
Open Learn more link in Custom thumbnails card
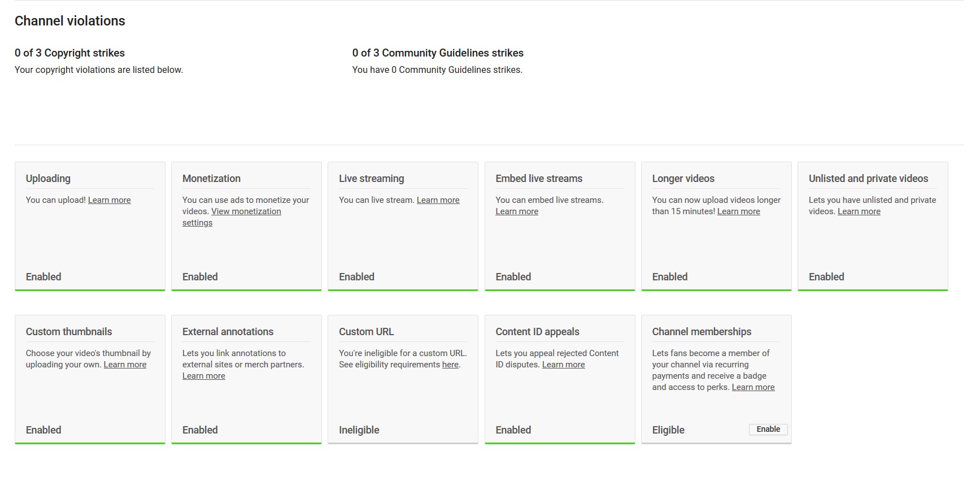pyautogui.click(x=125, y=365)
